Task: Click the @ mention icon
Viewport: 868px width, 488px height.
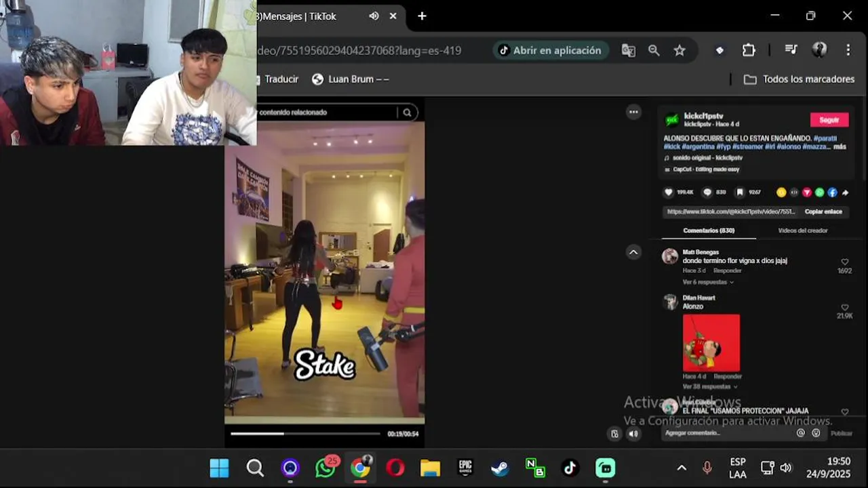Action: [x=801, y=433]
